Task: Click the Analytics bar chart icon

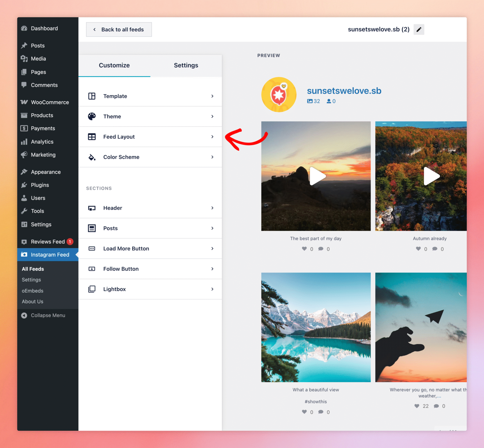Action: (24, 142)
